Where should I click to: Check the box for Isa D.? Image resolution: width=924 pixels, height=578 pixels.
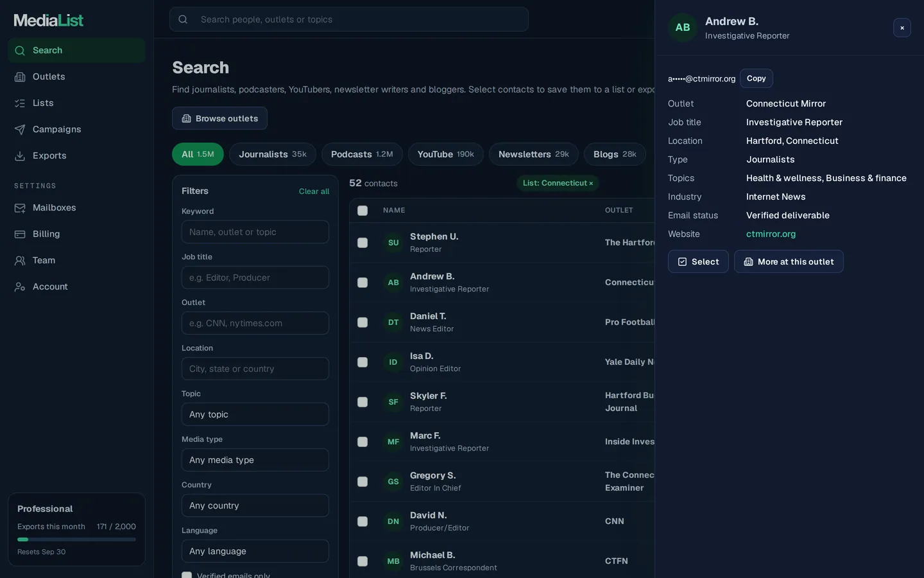[363, 362]
